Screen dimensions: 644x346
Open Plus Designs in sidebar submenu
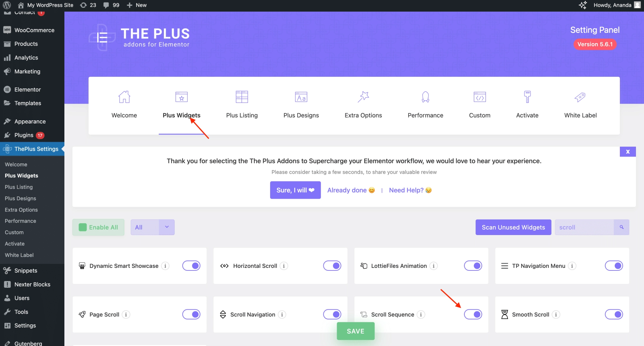(20, 198)
